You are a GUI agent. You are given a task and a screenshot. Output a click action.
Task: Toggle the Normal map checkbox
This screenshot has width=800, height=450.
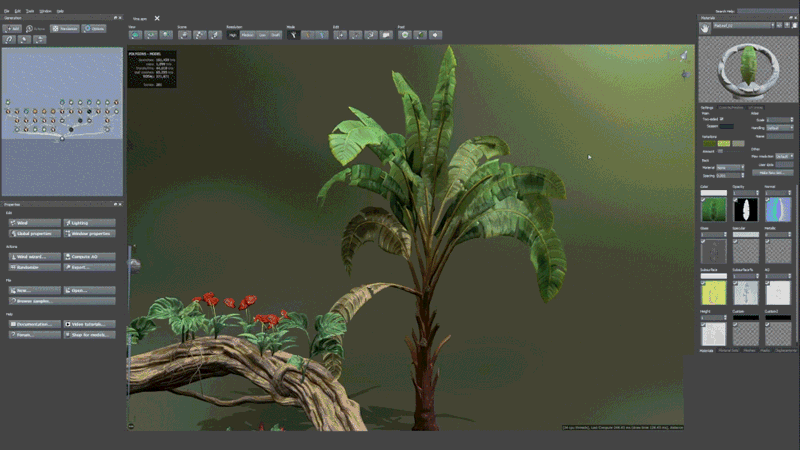(x=768, y=200)
